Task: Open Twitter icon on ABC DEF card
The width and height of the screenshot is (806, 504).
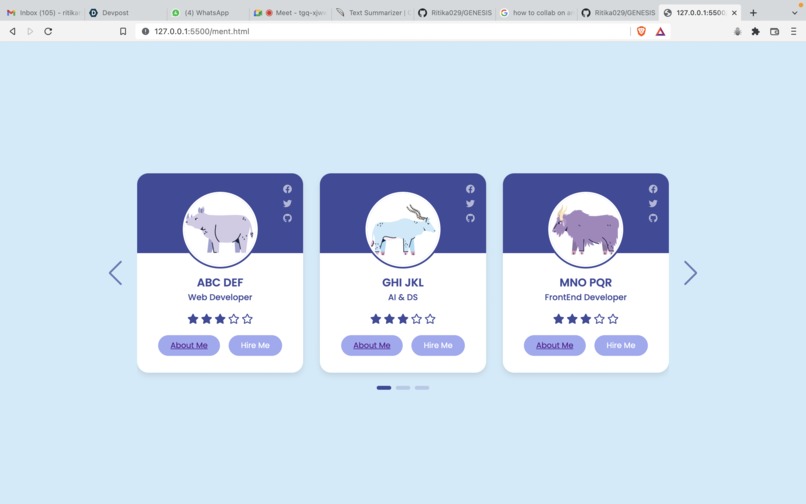Action: pos(287,204)
